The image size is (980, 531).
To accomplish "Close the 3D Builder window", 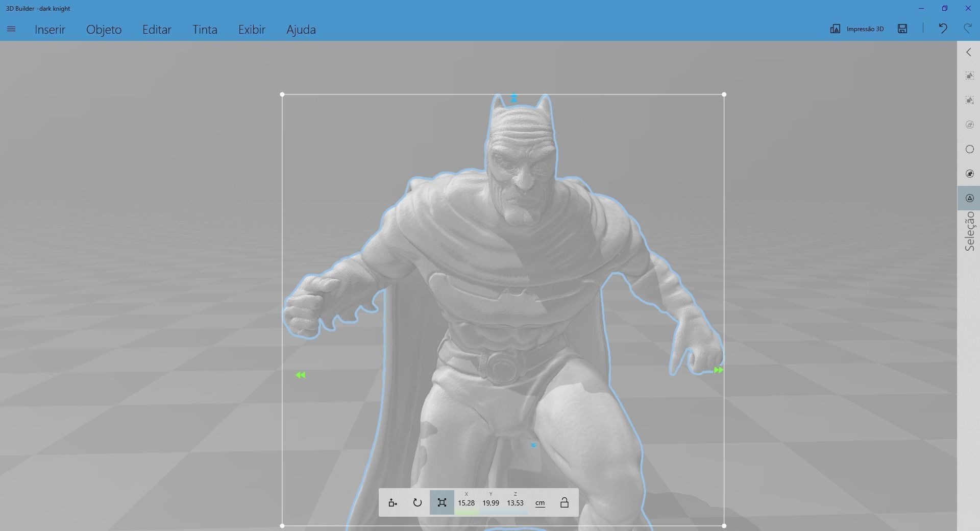I will [968, 8].
